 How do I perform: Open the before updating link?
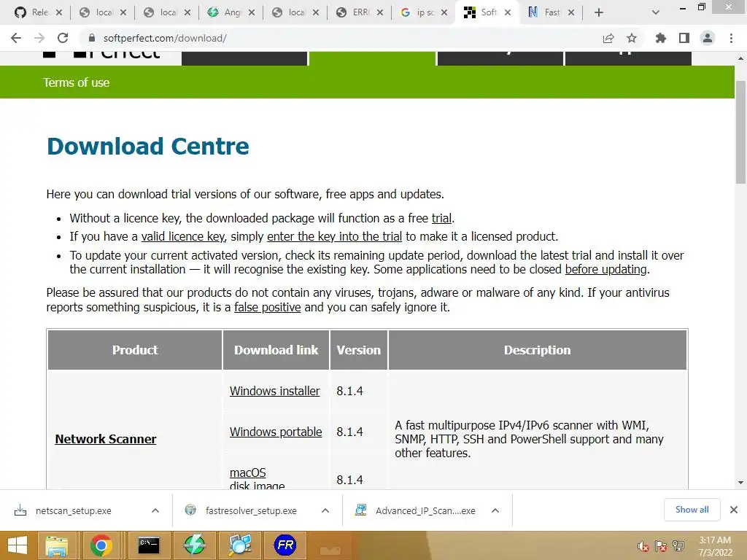pos(606,269)
